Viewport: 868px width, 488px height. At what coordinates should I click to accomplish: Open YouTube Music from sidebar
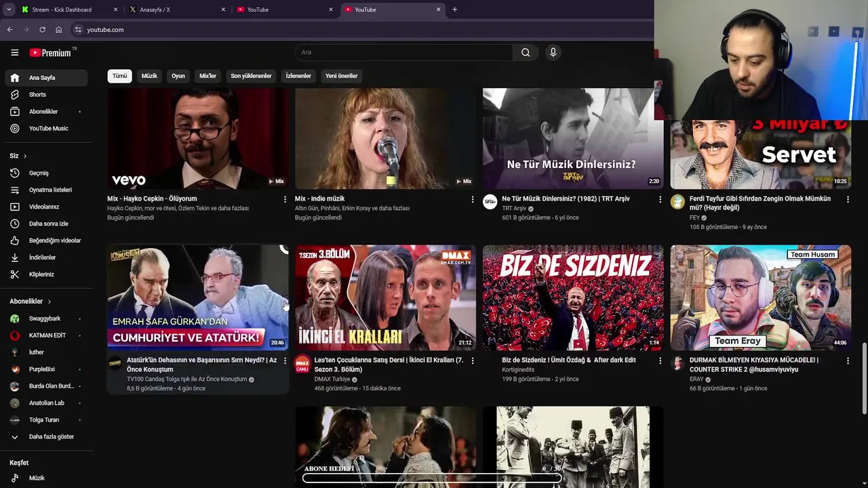click(47, 128)
